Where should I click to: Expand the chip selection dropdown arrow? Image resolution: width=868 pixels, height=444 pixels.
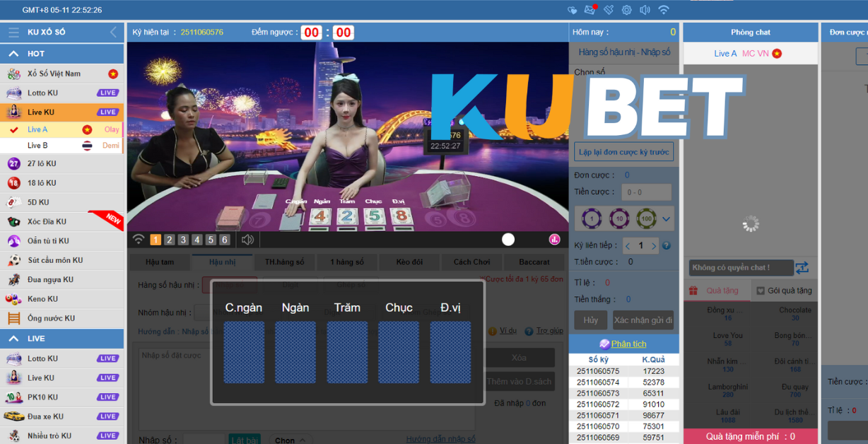[666, 219]
